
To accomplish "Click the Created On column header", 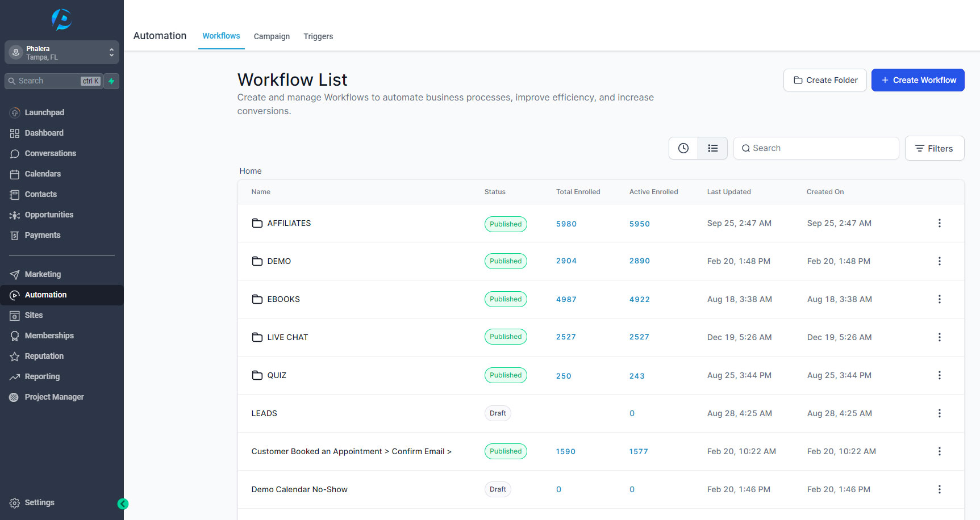I will click(x=825, y=192).
